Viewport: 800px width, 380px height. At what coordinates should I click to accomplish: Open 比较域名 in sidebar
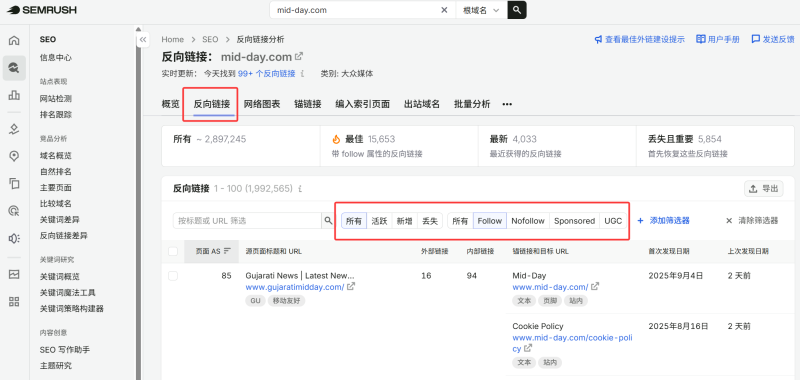[x=56, y=204]
